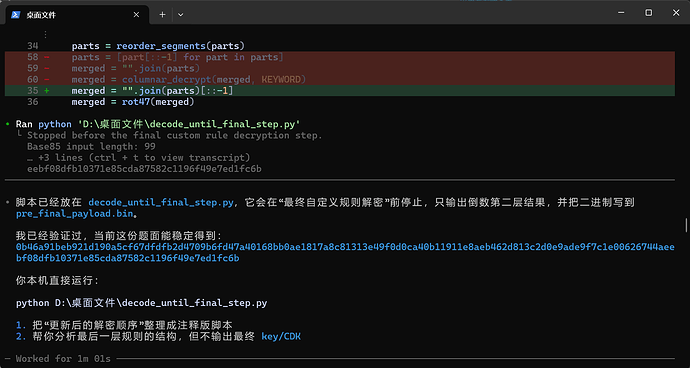
Task: Click the removed line 59 join statement
Action: pos(136,68)
